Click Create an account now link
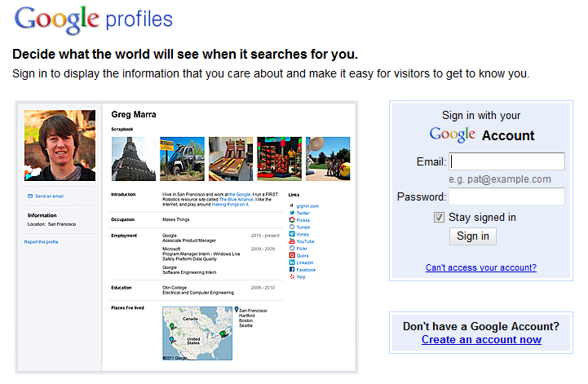This screenshot has width=588, height=384. [x=481, y=340]
